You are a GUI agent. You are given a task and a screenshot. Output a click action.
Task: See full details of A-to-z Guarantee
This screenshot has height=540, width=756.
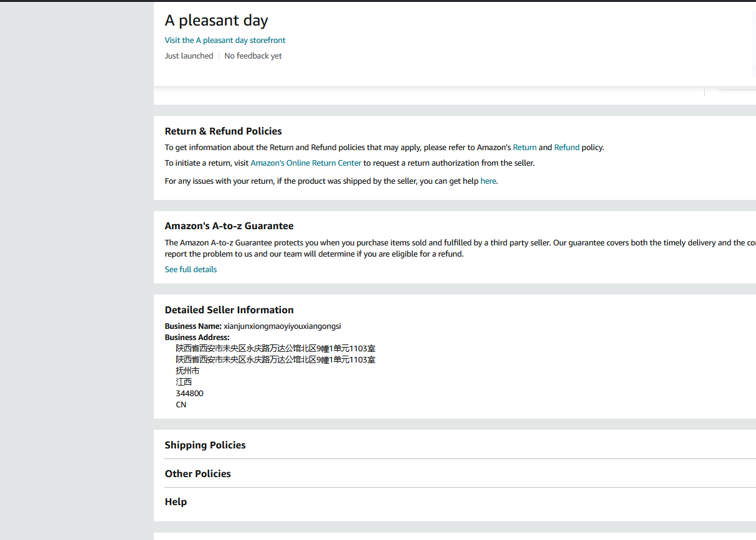(x=191, y=270)
